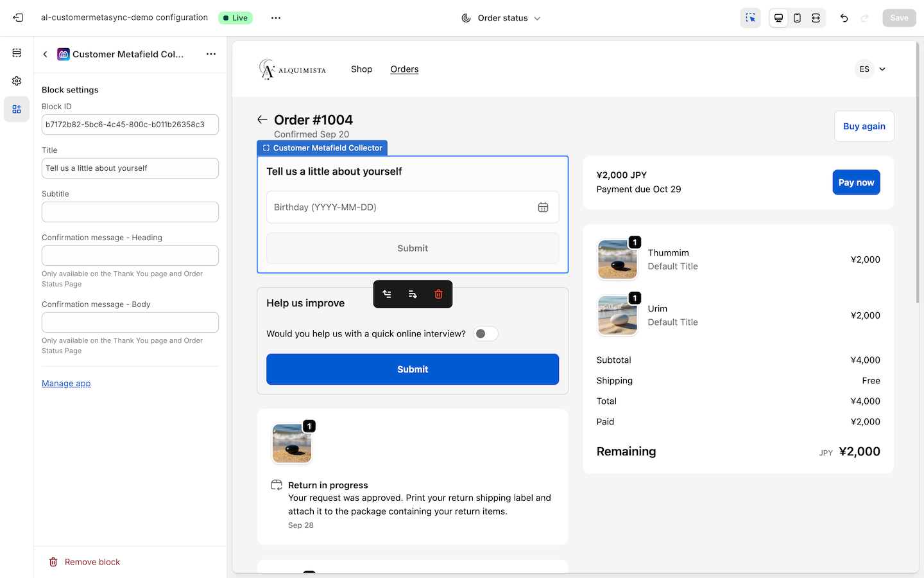The height and width of the screenshot is (578, 924).
Task: Click the Manage app link
Action: (x=66, y=383)
